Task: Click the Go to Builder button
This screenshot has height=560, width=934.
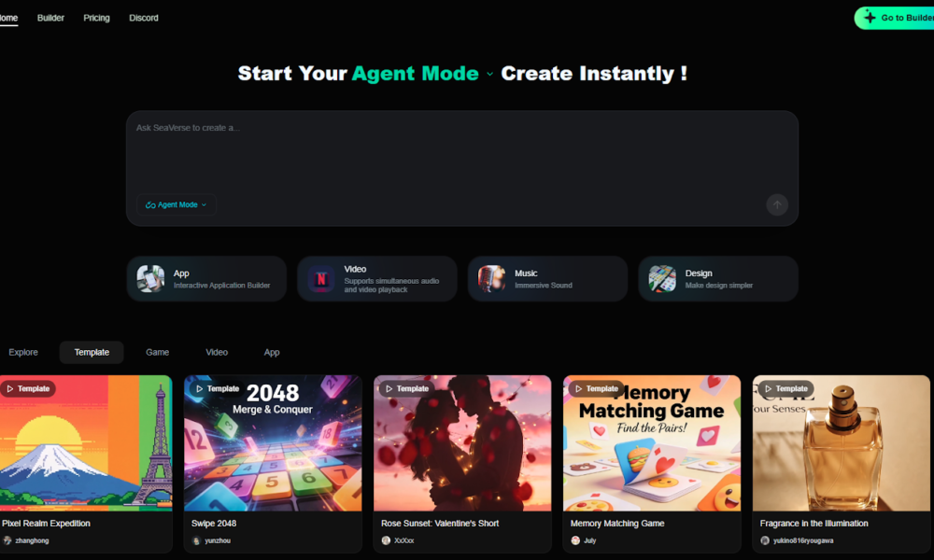Action: click(x=895, y=18)
